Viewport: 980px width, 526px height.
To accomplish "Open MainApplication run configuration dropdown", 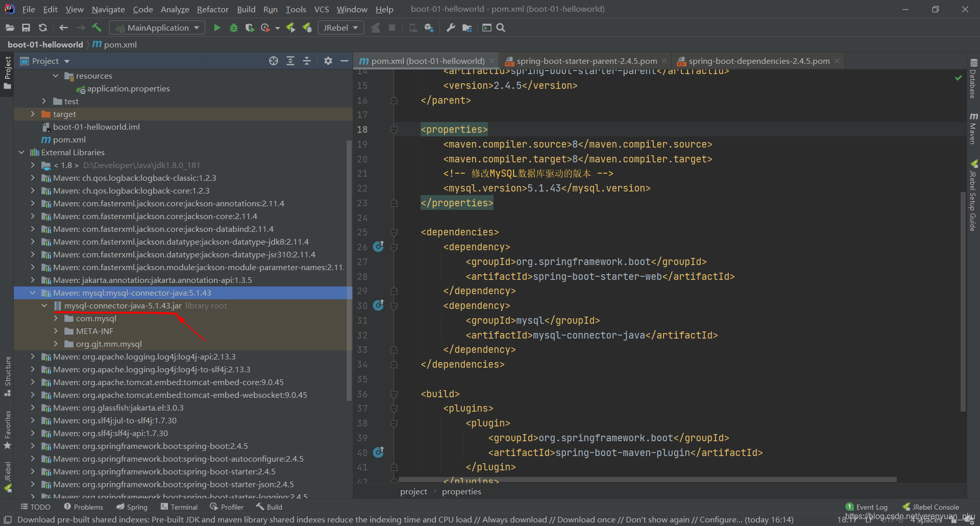I will pos(158,28).
